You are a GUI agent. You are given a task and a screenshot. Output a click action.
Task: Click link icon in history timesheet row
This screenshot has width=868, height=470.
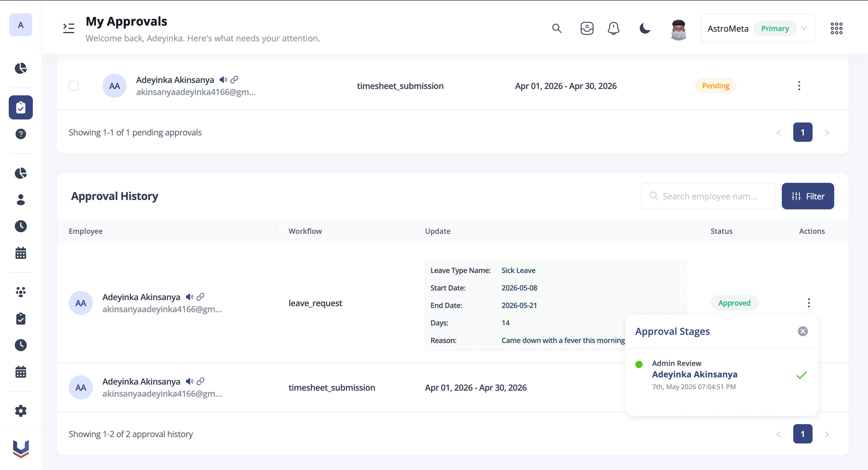point(200,381)
